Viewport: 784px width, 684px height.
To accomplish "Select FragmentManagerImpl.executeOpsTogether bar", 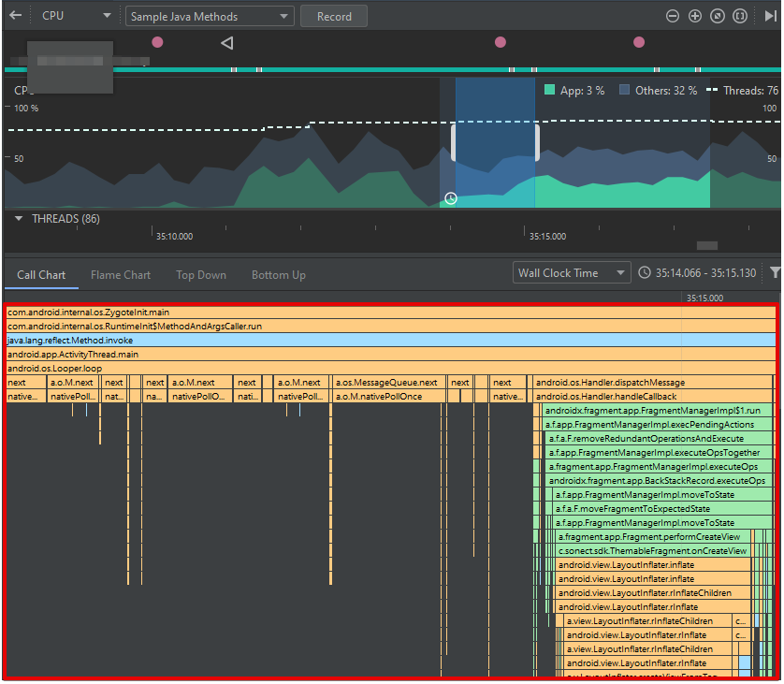I will (659, 453).
